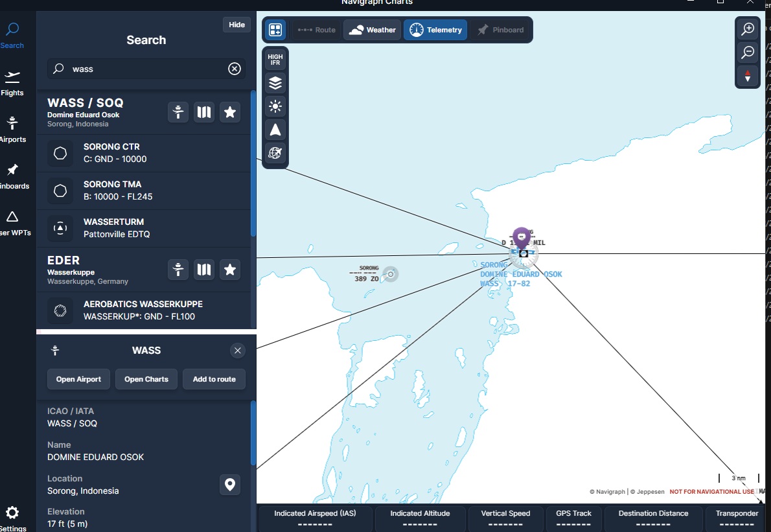The width and height of the screenshot is (771, 532).
Task: Toggle the map panels layout button
Action: (x=275, y=30)
